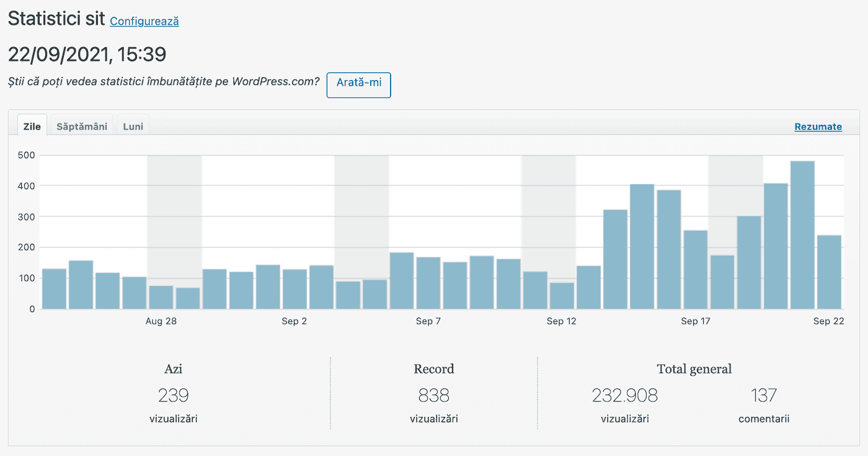Open the Rezumate link
The width and height of the screenshot is (868, 456).
pyautogui.click(x=818, y=127)
